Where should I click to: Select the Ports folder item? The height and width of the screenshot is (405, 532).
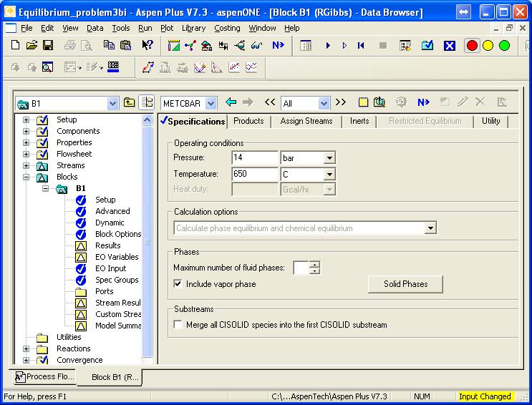104,291
